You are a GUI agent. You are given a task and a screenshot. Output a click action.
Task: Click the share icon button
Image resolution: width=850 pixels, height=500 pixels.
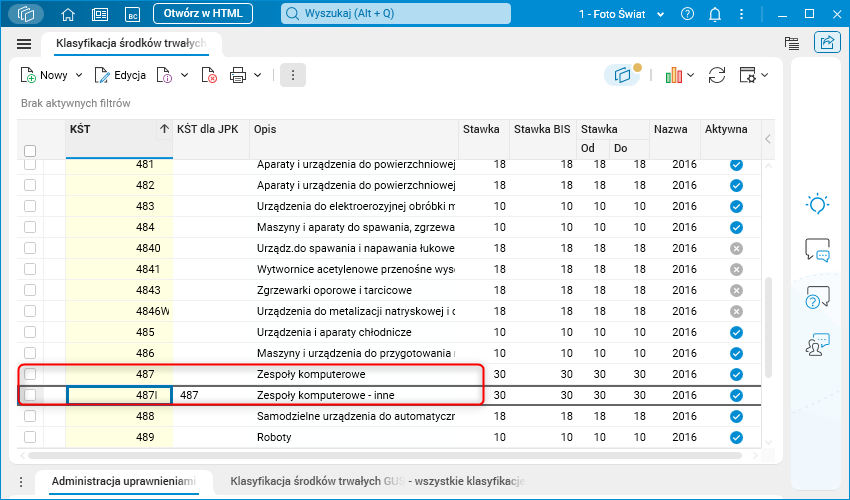coord(827,42)
